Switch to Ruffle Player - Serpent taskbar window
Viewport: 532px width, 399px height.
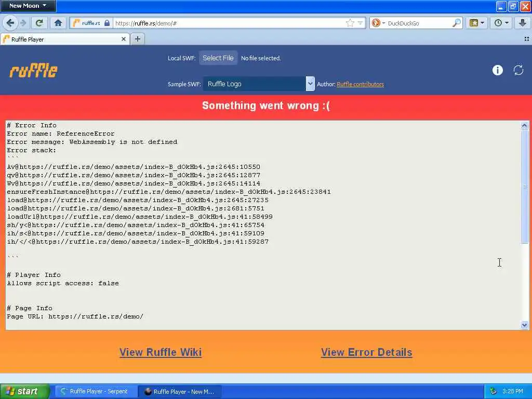[x=96, y=391]
